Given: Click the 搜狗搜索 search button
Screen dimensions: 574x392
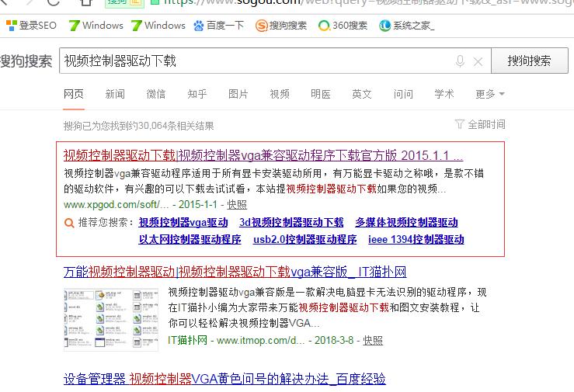Looking at the screenshot, I should point(529,61).
